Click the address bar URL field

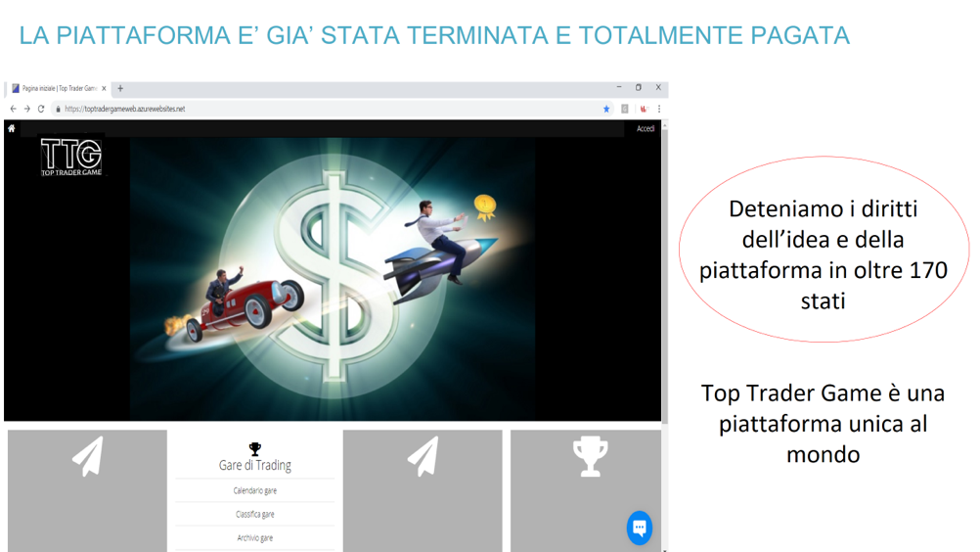coord(328,109)
